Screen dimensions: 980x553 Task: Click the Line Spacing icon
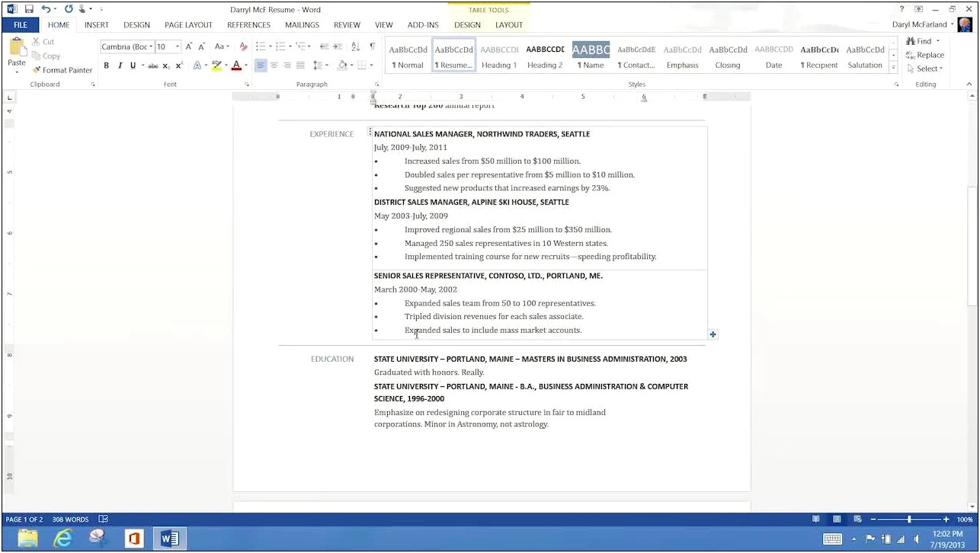(x=318, y=66)
